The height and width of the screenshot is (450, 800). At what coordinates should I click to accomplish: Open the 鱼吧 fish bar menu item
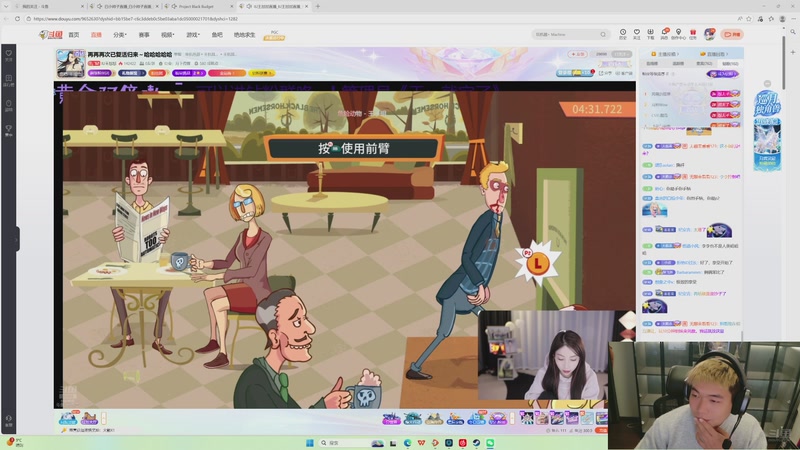tap(217, 35)
